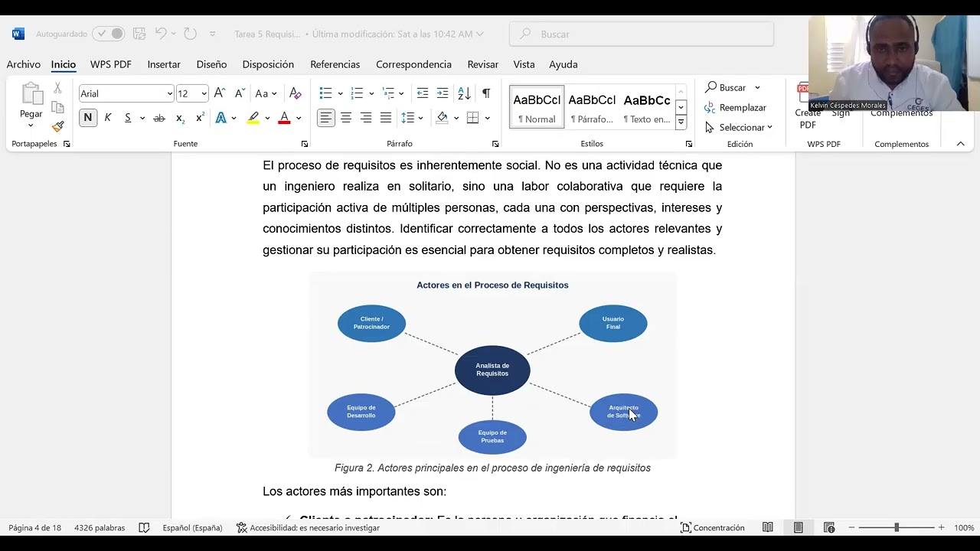Click the save document icon
980x551 pixels.
[x=139, y=34]
